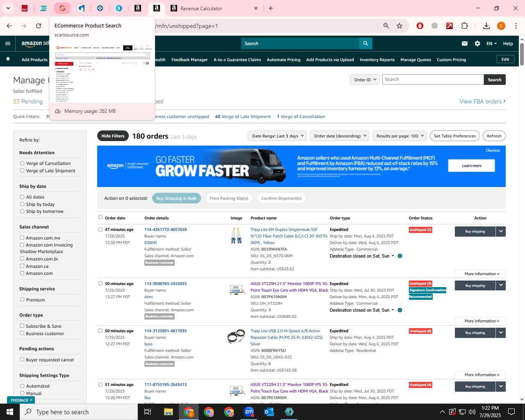Click the info icon on EDWIN order
Viewport: 525px width, 420px height.
coord(400,256)
